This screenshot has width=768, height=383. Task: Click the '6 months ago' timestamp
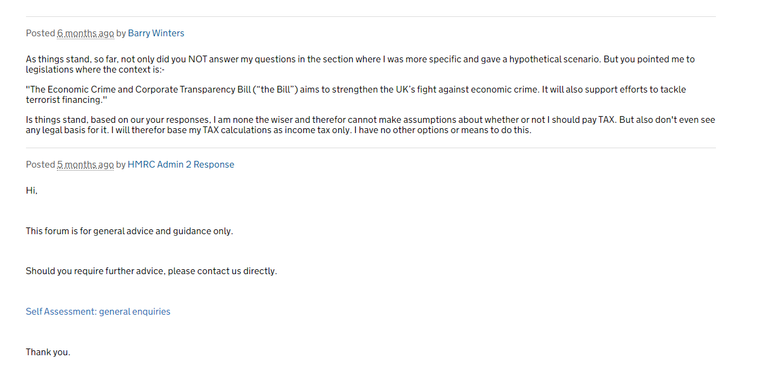click(85, 33)
